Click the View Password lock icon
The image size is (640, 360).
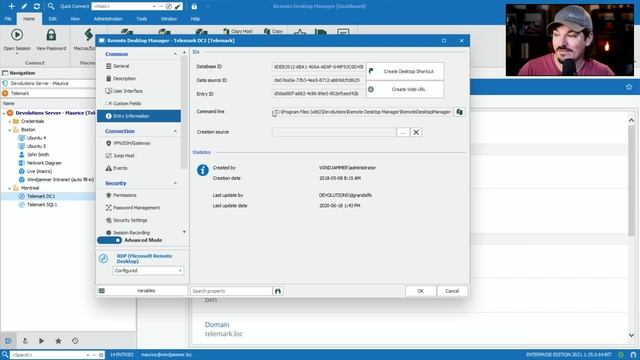(x=51, y=35)
